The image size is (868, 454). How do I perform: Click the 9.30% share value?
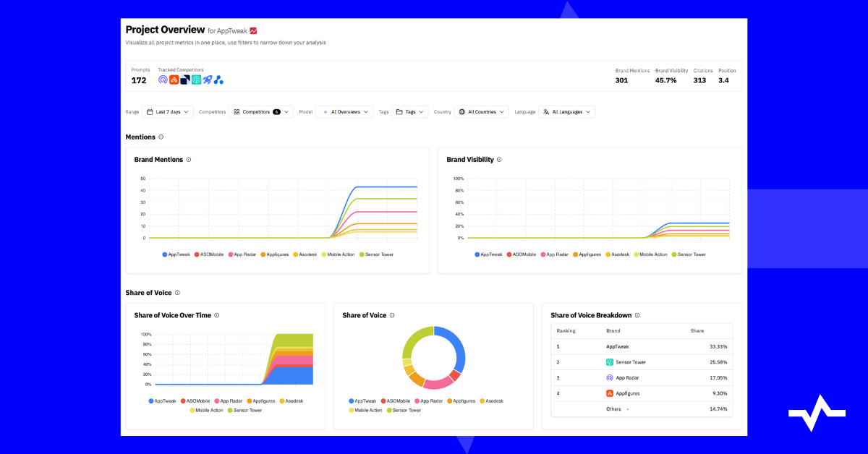[720, 393]
